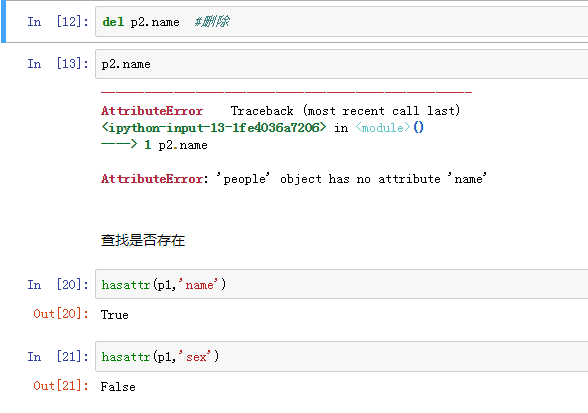Select the In [12] prompt label

coord(58,22)
